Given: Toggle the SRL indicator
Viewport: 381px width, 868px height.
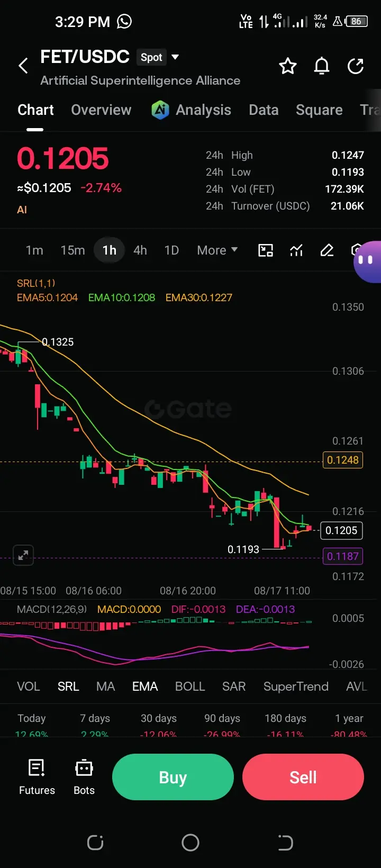Looking at the screenshot, I should (x=68, y=686).
